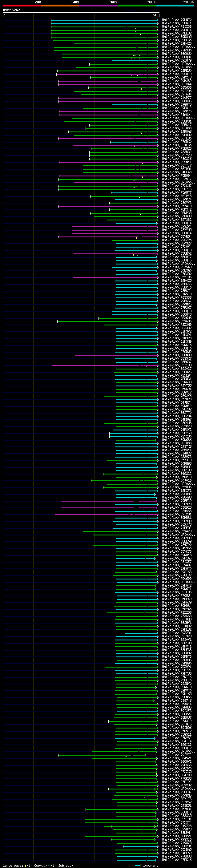Click UniRef100_C7J3I9 label
This screenshot has height=868, width=197.
pyautogui.click(x=177, y=721)
